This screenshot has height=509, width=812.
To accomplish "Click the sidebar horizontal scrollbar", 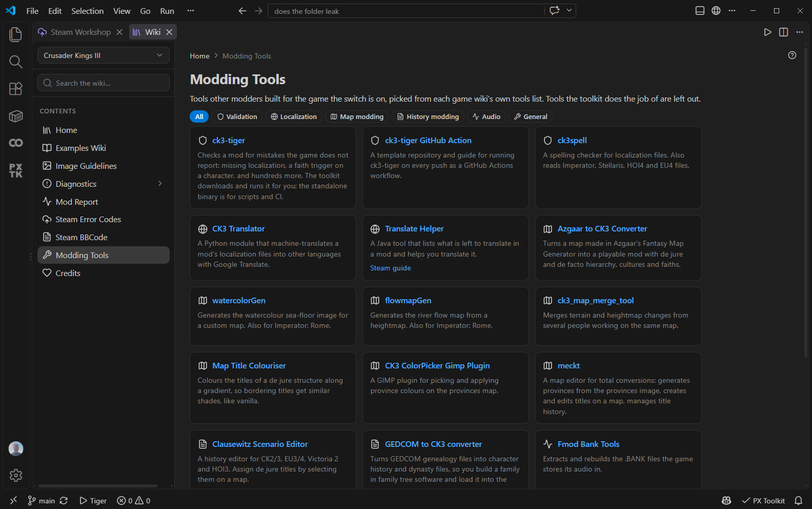I will tap(98, 486).
